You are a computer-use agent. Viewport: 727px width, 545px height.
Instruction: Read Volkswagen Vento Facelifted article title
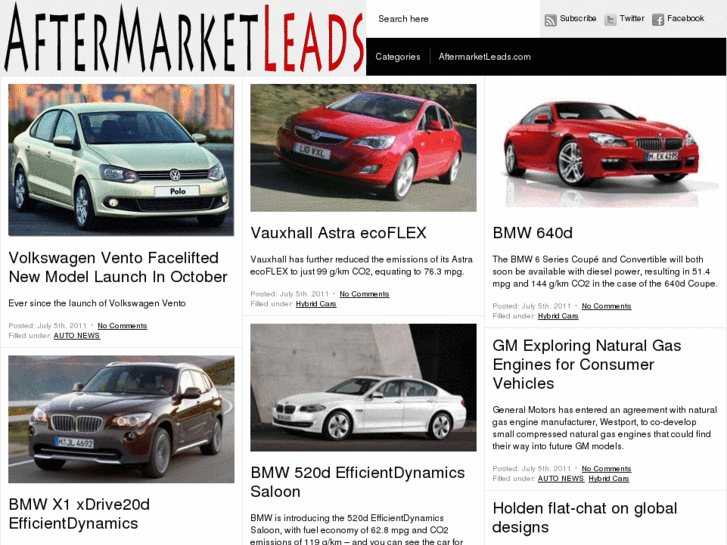point(118,267)
